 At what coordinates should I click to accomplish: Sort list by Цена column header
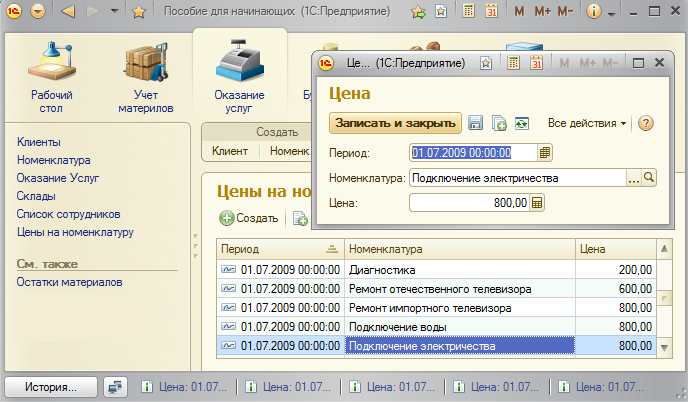(x=616, y=249)
